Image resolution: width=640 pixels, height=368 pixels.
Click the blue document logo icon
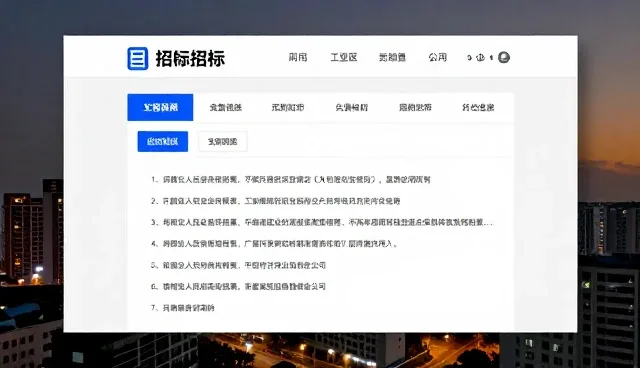coord(138,58)
